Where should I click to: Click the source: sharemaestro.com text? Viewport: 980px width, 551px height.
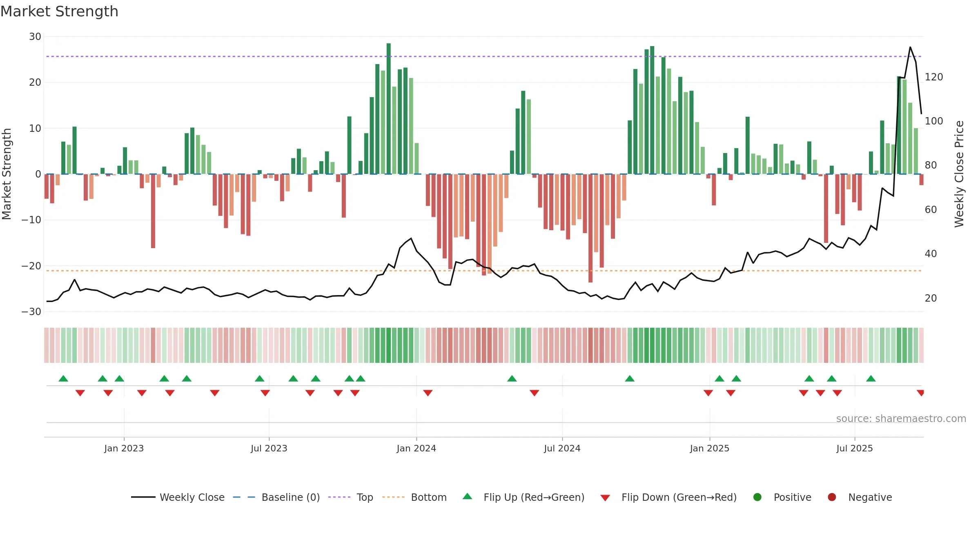pos(901,418)
